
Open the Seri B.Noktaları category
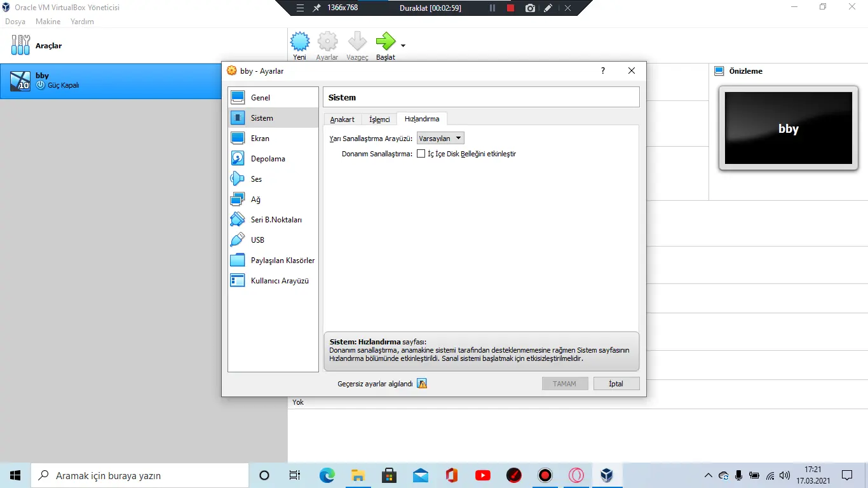tap(273, 220)
